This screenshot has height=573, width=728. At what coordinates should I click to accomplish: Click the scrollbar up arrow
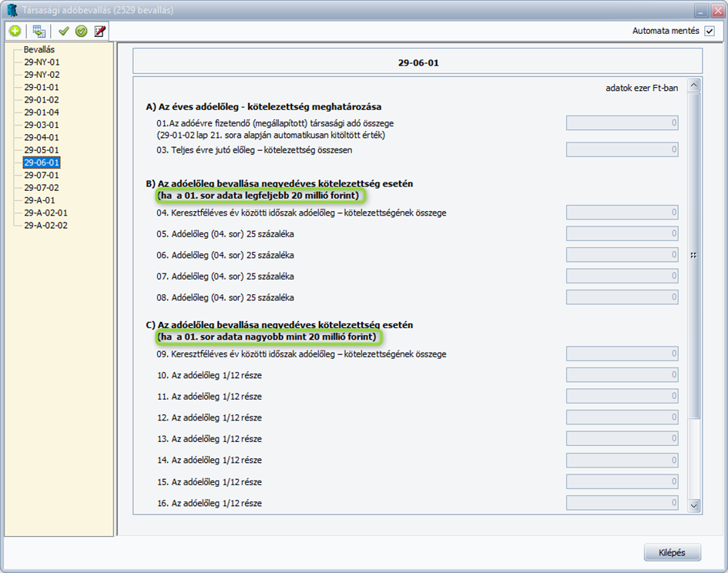(x=694, y=85)
